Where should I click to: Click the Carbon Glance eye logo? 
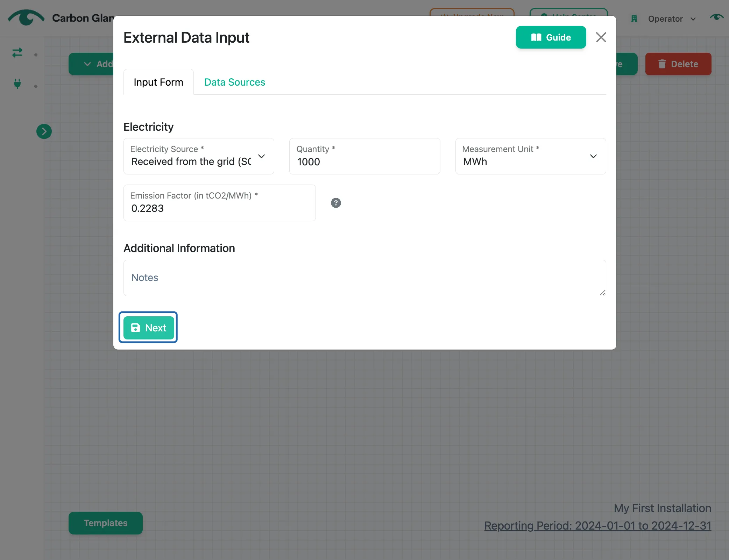[x=26, y=17]
